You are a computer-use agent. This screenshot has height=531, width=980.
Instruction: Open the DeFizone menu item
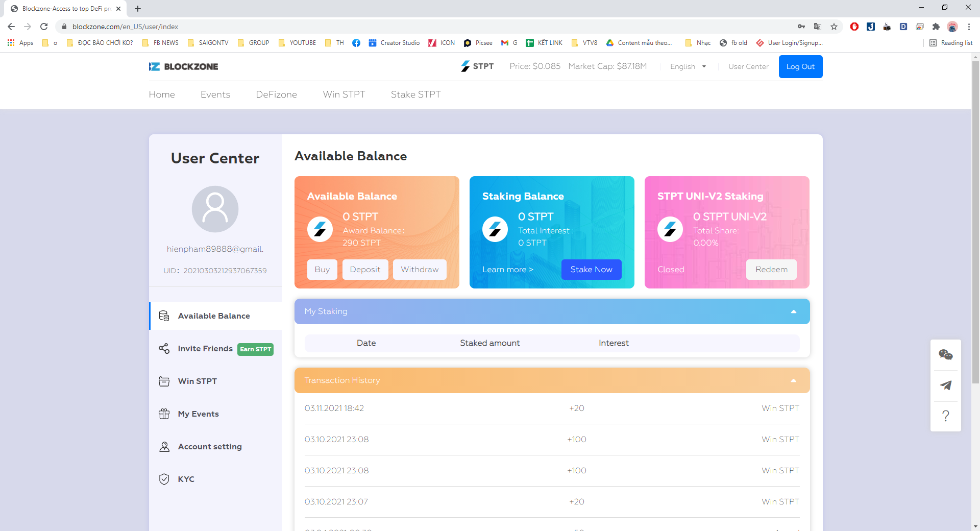tap(277, 94)
